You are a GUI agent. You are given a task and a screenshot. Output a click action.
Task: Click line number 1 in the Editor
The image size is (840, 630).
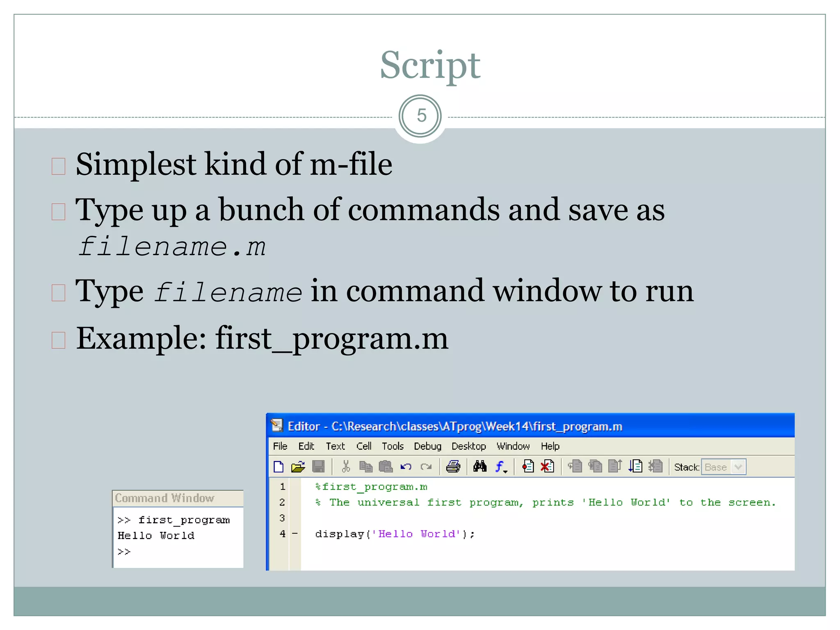point(282,486)
